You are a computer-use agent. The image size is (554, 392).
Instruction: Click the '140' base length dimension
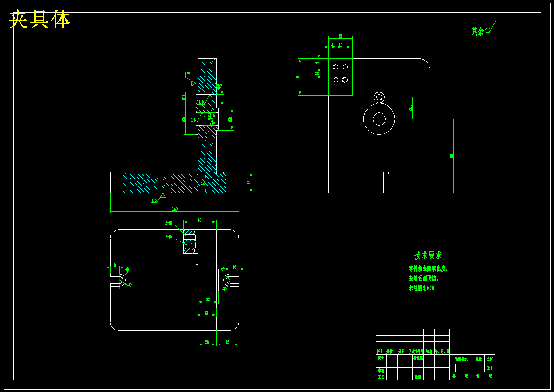pos(175,209)
